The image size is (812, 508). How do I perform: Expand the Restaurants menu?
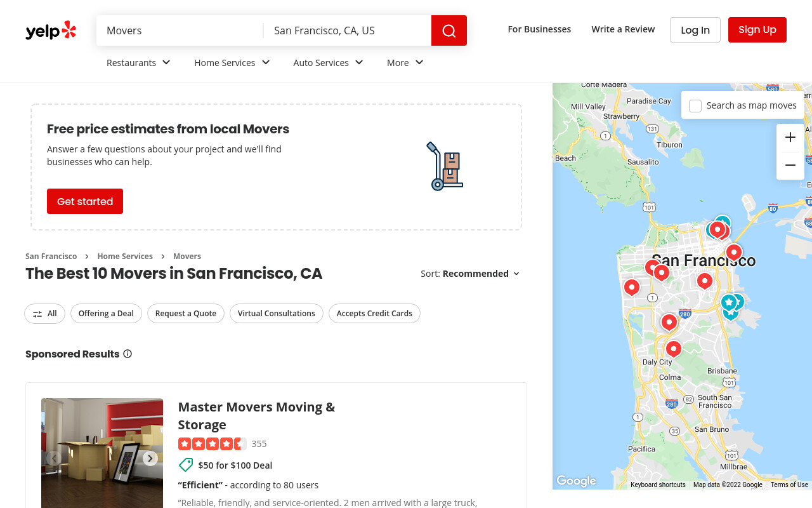pyautogui.click(x=138, y=62)
